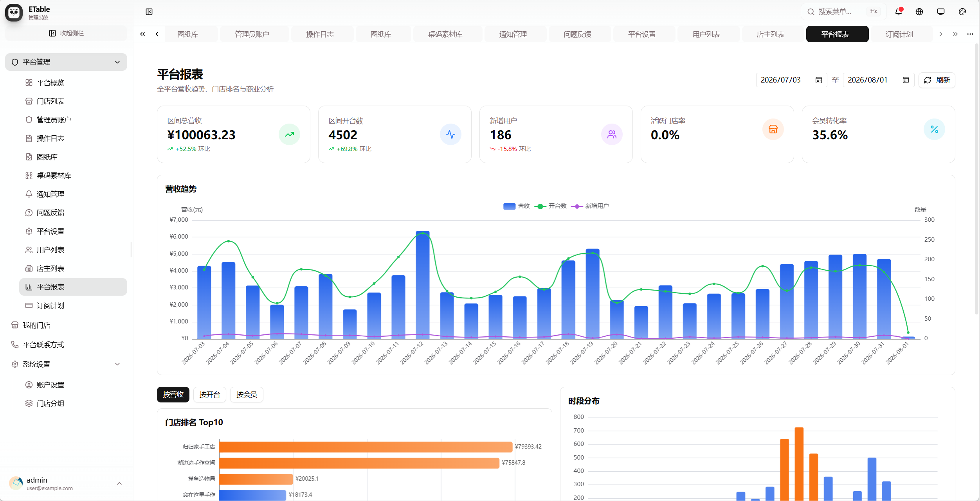
Task: Open 问题反馈 in the sidebar
Action: click(x=73, y=213)
